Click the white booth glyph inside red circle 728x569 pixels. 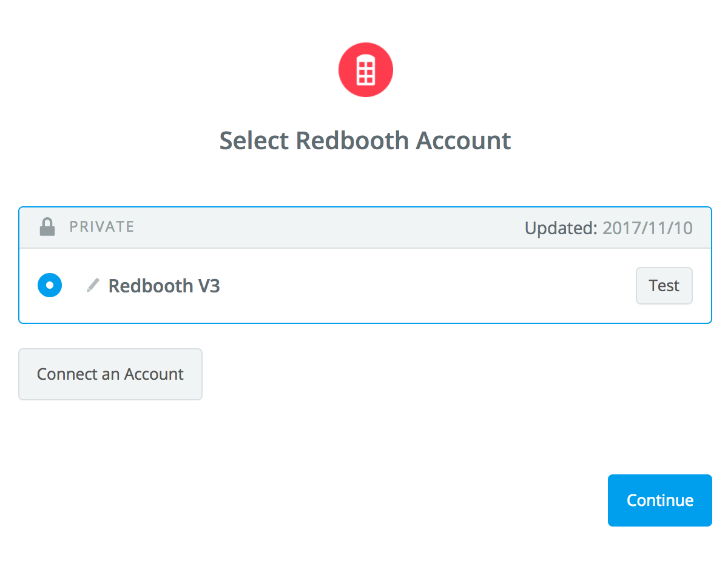365,70
